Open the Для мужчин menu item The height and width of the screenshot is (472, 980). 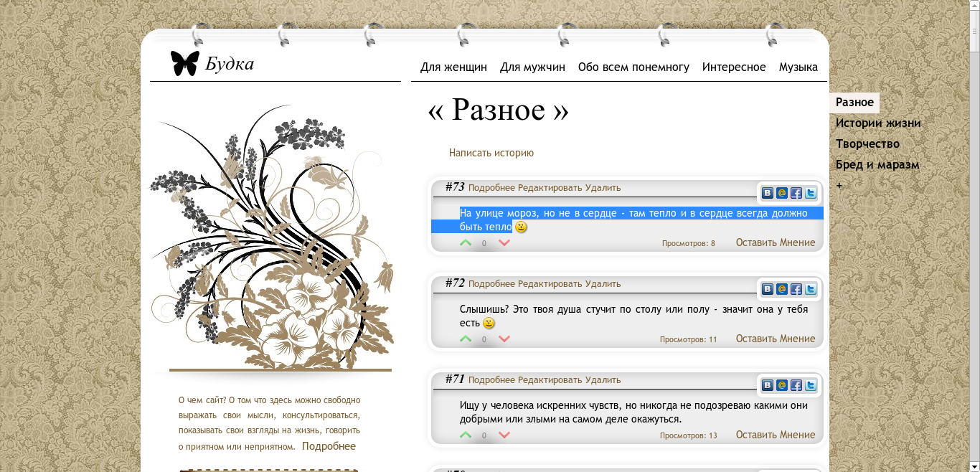pos(532,67)
